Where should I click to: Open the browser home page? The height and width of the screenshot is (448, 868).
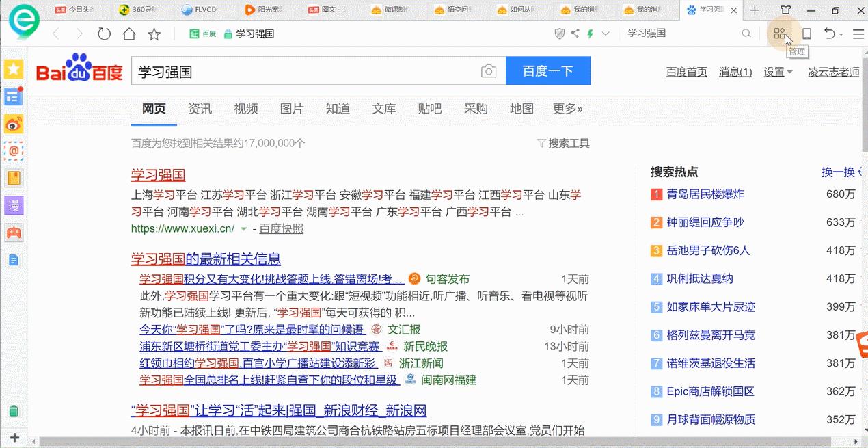(x=129, y=34)
